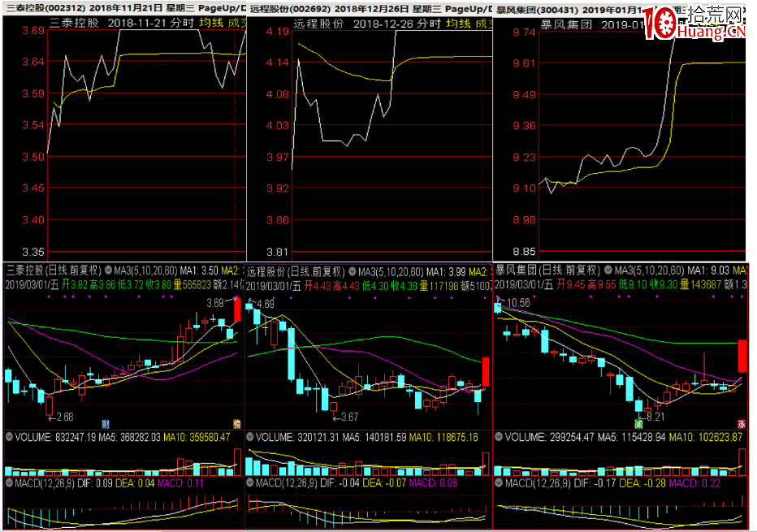Click the 4.69 high price marker

265,304
